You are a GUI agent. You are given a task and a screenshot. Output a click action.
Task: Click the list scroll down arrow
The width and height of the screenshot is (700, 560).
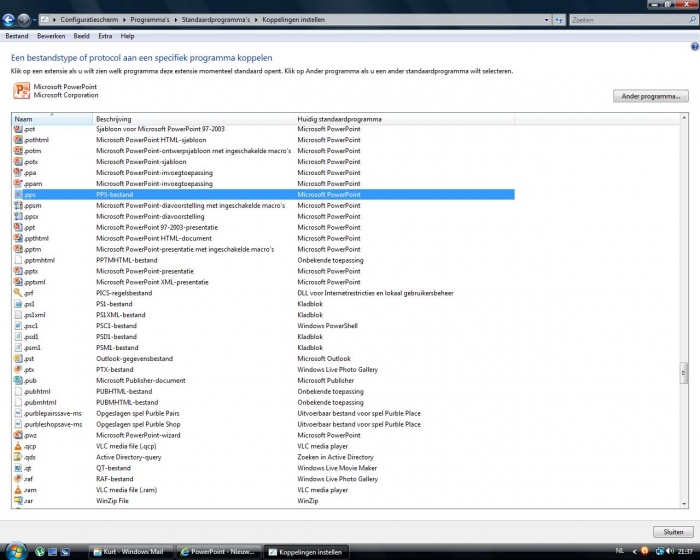pyautogui.click(x=684, y=504)
